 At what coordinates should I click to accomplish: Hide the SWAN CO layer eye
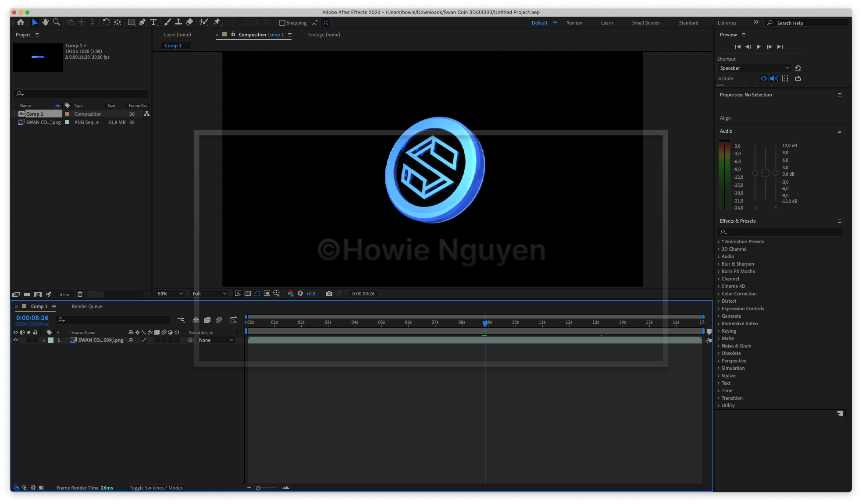(16, 340)
